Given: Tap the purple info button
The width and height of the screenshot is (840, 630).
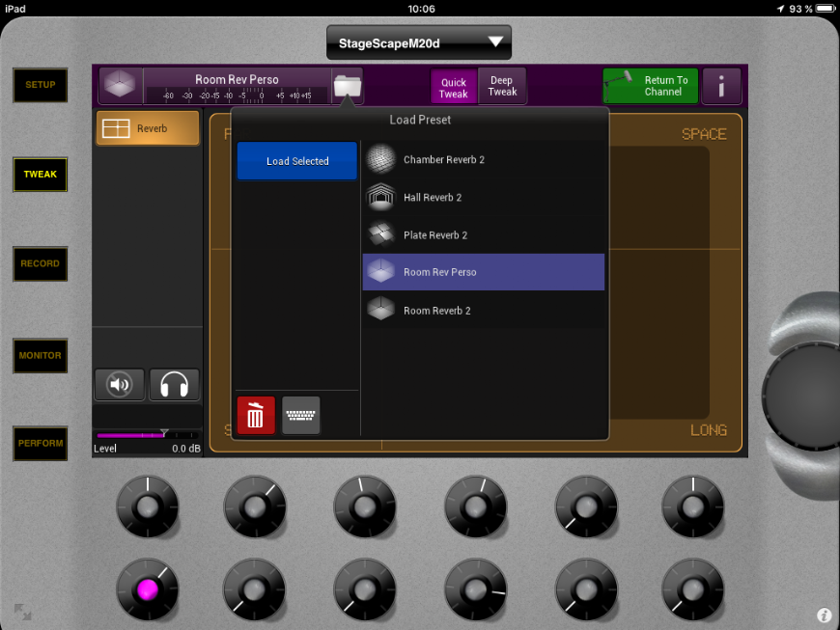Looking at the screenshot, I should 721,87.
